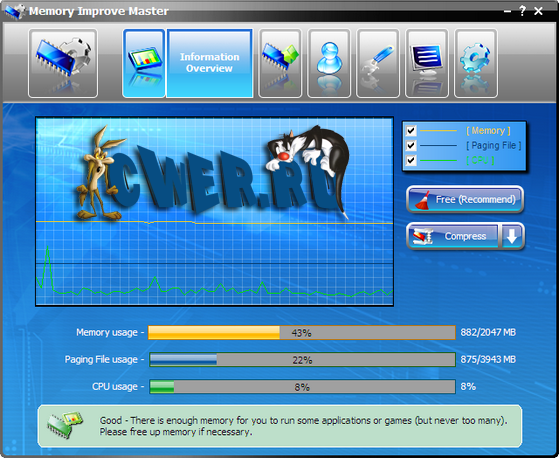Click the 875/3943 MB paging file value
This screenshot has width=559, height=458.
click(x=488, y=359)
